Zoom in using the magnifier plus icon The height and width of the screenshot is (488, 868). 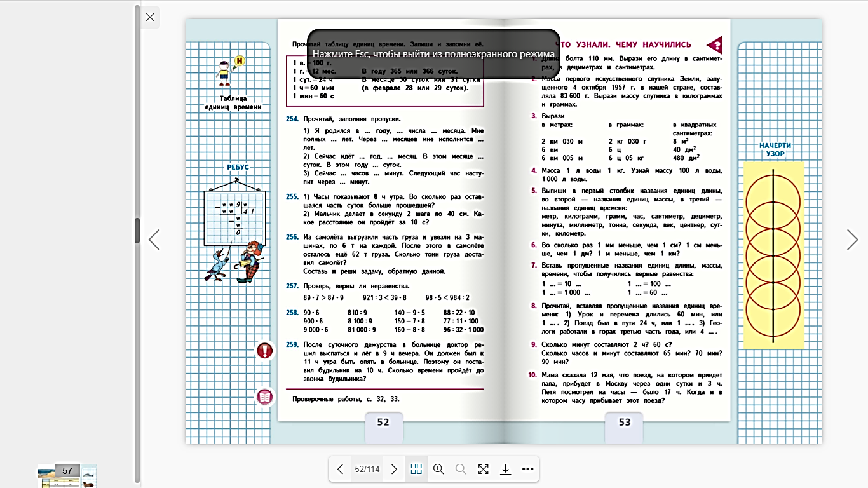[x=438, y=470]
